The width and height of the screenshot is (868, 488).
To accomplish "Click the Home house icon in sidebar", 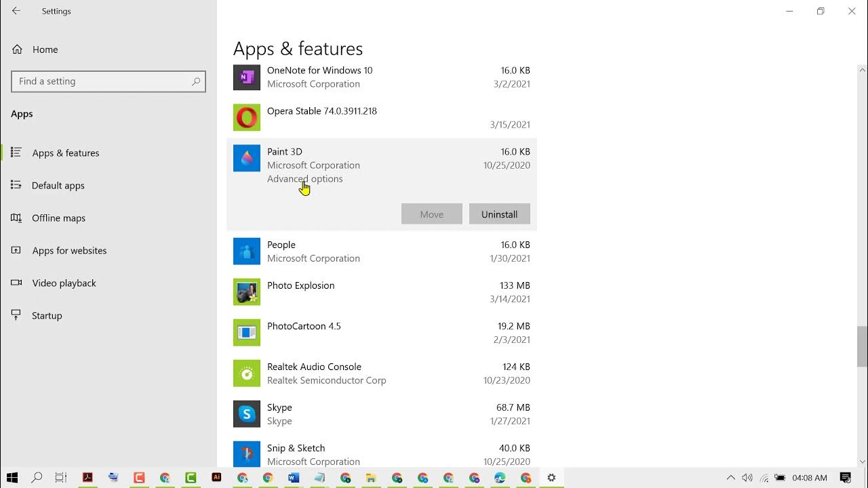I will [x=17, y=49].
